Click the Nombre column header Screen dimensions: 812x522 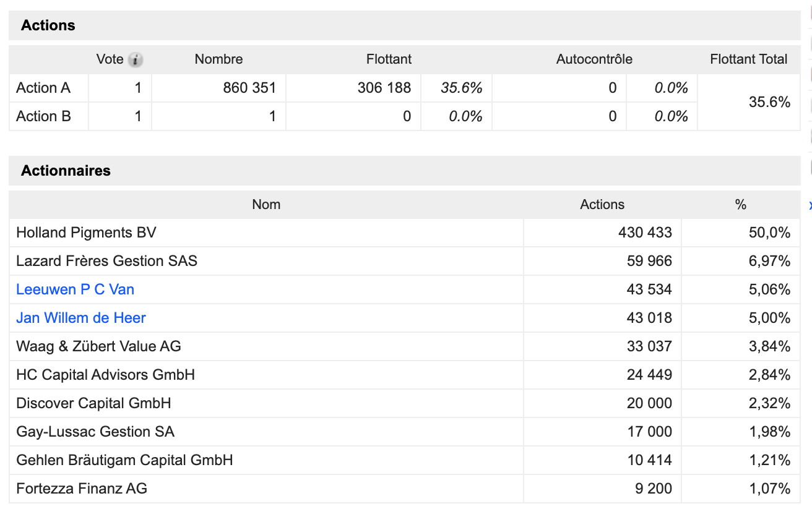click(218, 59)
